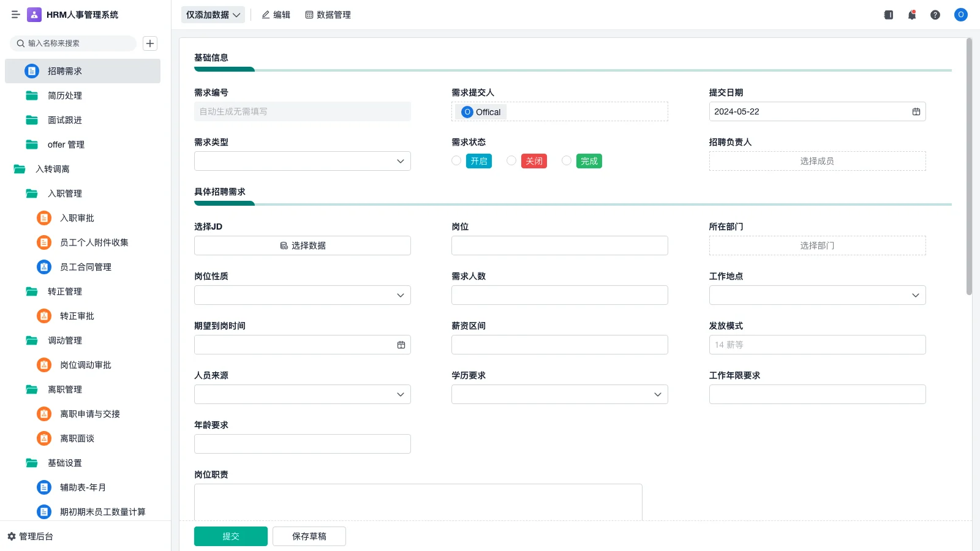Viewport: 980px width, 551px height.
Task: Click the notification bell icon
Action: tap(911, 15)
